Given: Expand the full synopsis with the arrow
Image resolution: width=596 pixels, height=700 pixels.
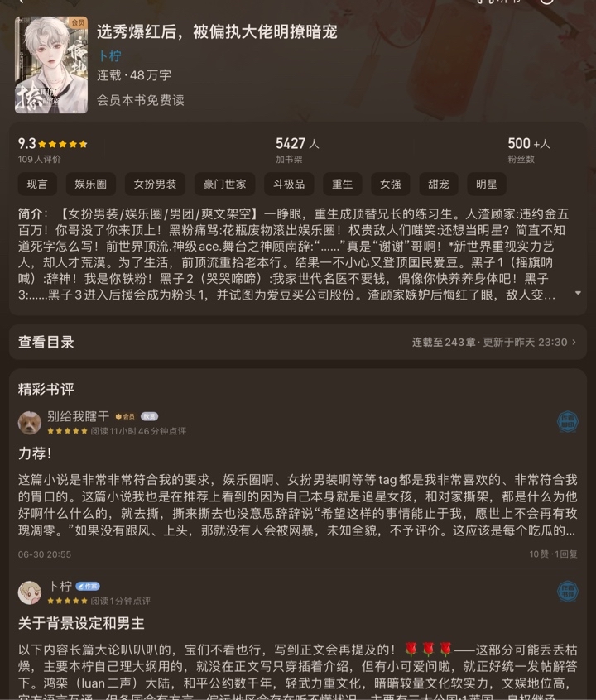Looking at the screenshot, I should 578,293.
